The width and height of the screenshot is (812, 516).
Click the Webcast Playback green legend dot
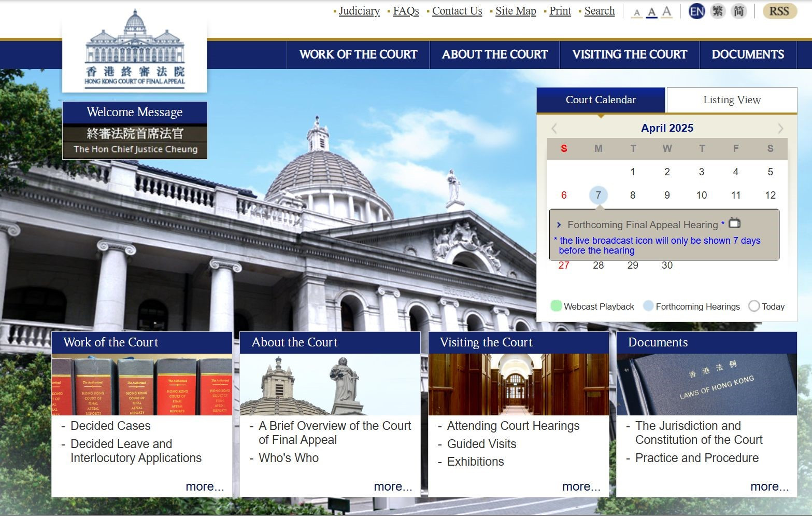coord(556,306)
